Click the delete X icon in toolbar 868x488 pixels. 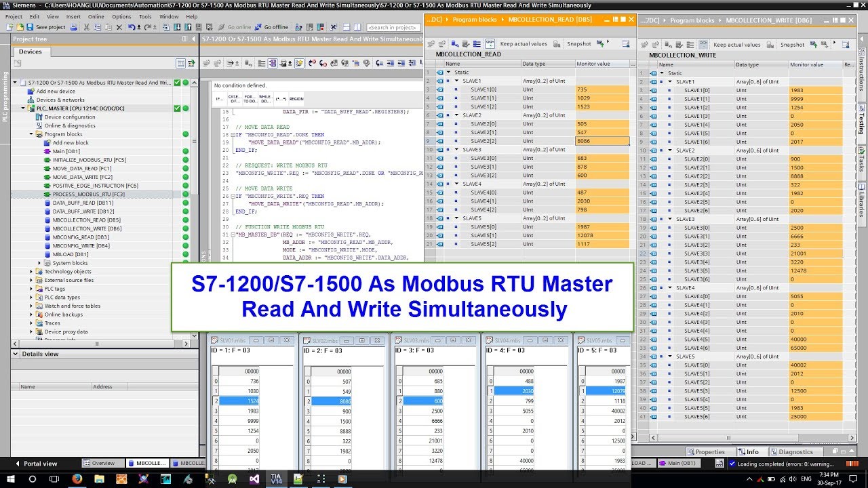coord(119,27)
